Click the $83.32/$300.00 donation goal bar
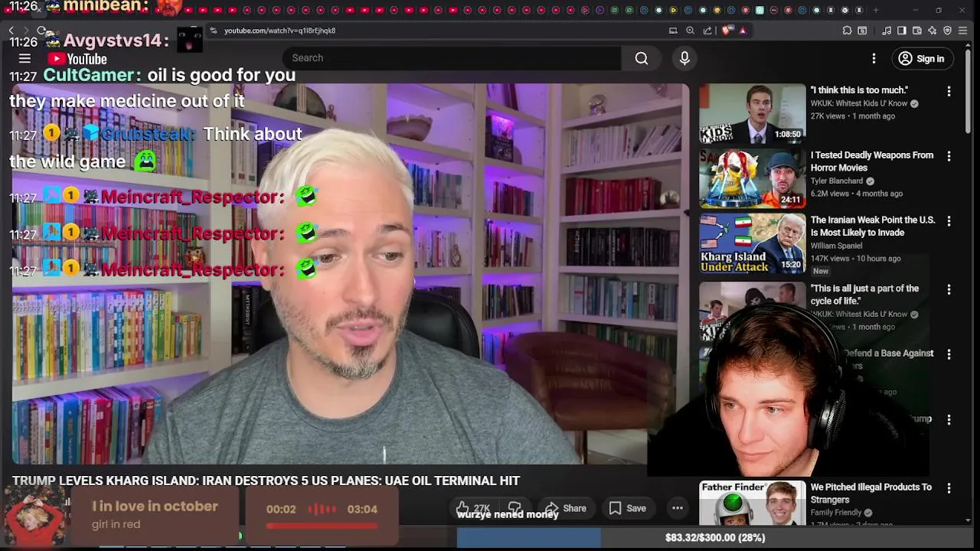This screenshot has height=551, width=980. click(715, 538)
